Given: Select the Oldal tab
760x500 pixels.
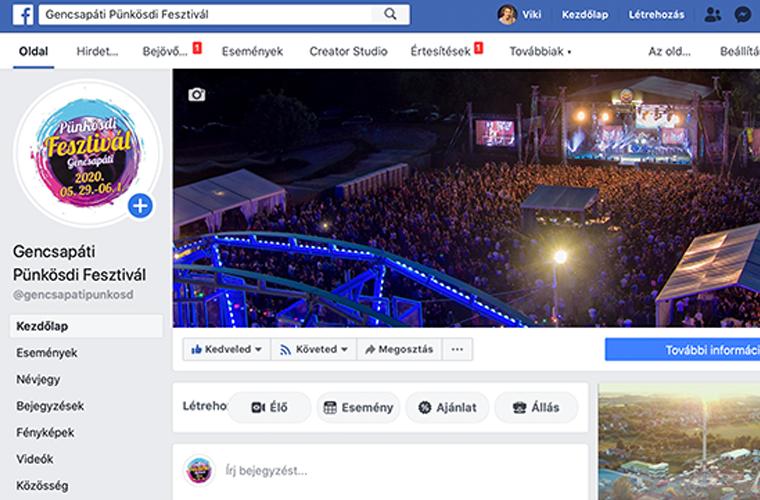Looking at the screenshot, I should pos(33,51).
